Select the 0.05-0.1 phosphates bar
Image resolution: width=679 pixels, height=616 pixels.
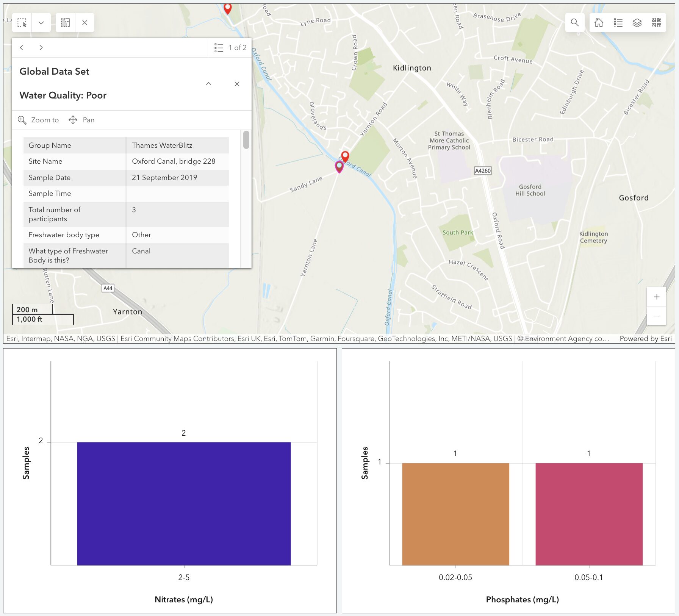589,514
